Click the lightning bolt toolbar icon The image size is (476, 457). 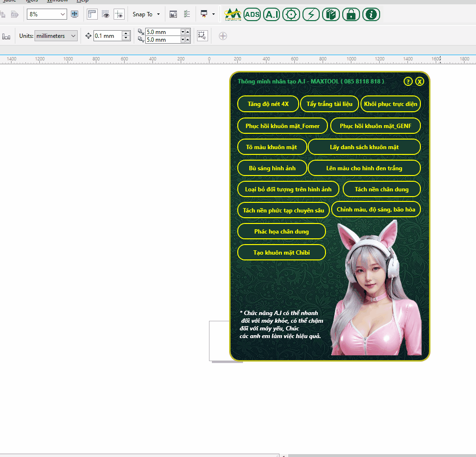312,14
